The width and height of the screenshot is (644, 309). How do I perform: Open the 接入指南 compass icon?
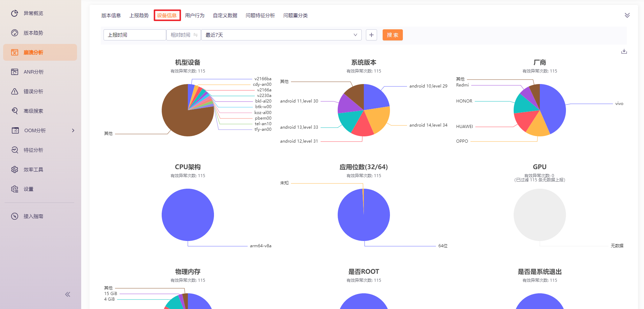pyautogui.click(x=15, y=216)
